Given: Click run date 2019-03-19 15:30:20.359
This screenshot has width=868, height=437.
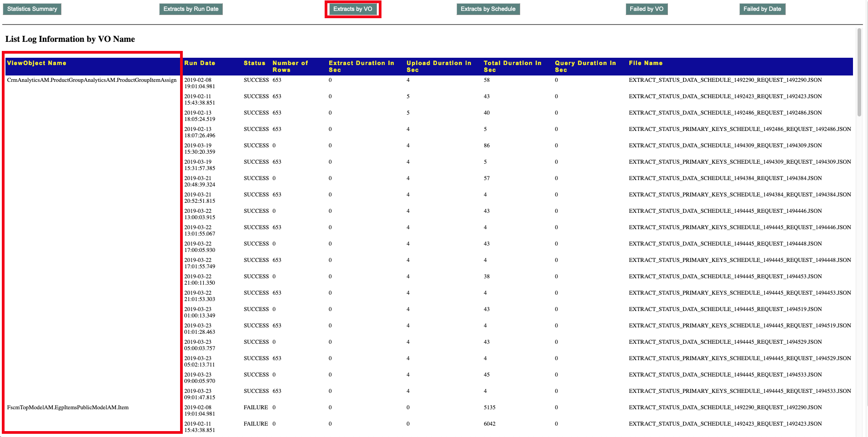Looking at the screenshot, I should tap(200, 149).
